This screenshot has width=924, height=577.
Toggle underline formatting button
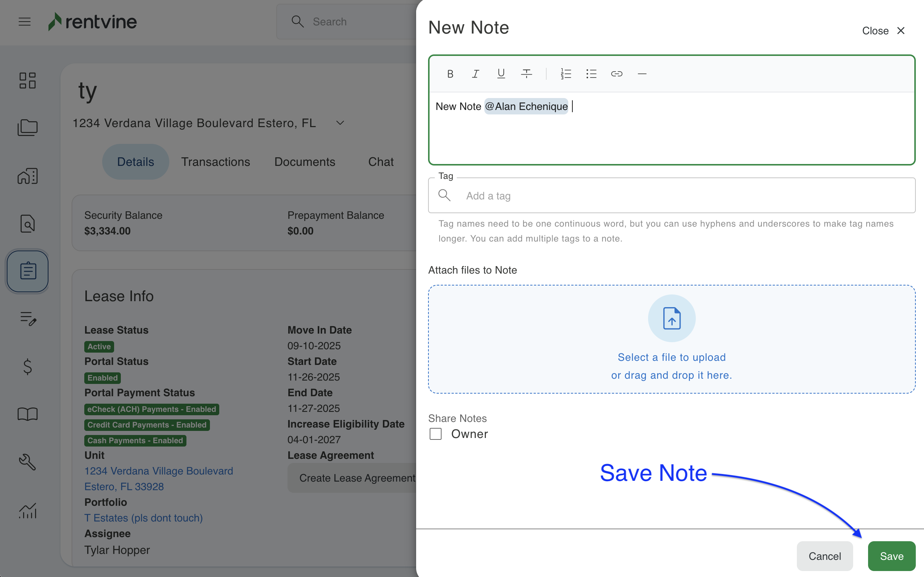pos(501,74)
